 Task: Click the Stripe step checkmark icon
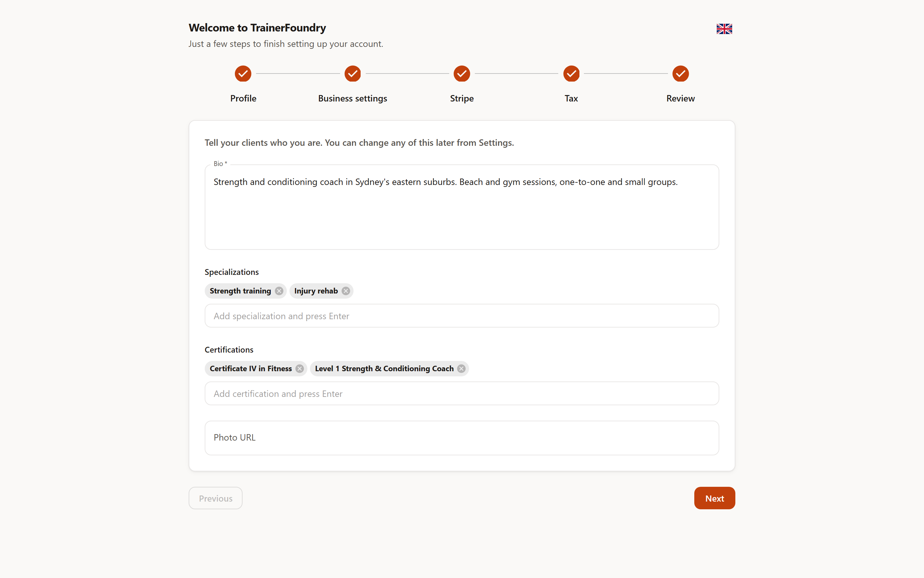pos(462,74)
